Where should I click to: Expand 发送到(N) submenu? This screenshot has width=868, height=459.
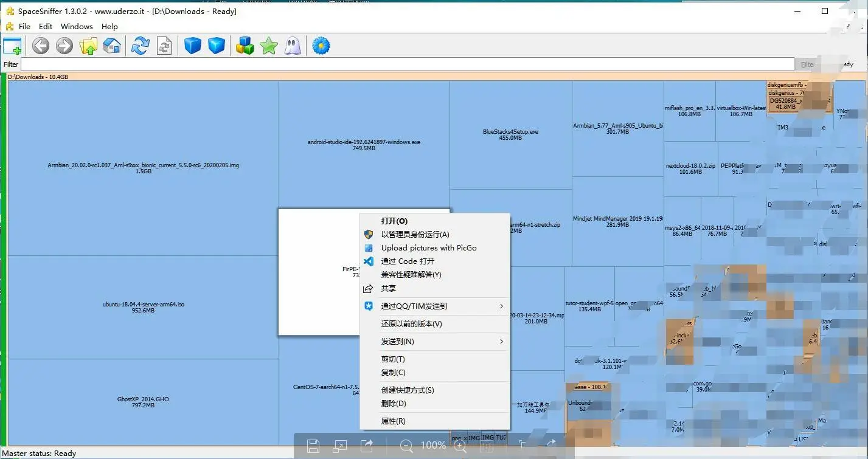pos(435,342)
